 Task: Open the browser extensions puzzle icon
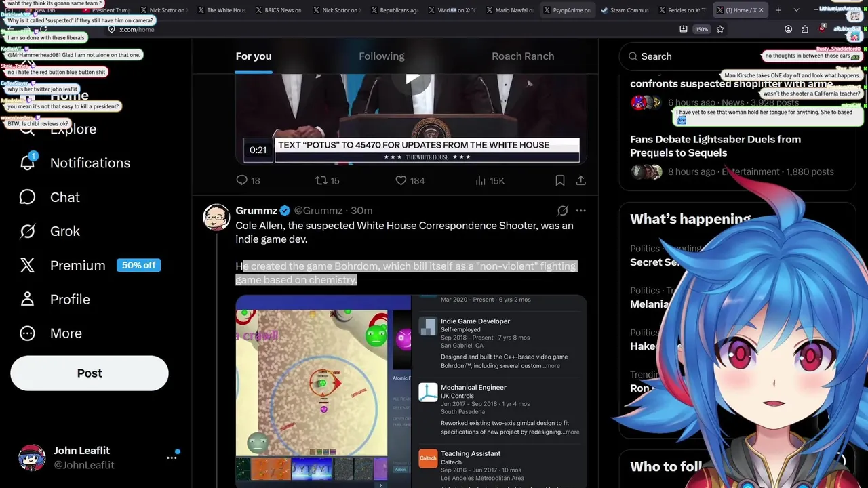805,29
